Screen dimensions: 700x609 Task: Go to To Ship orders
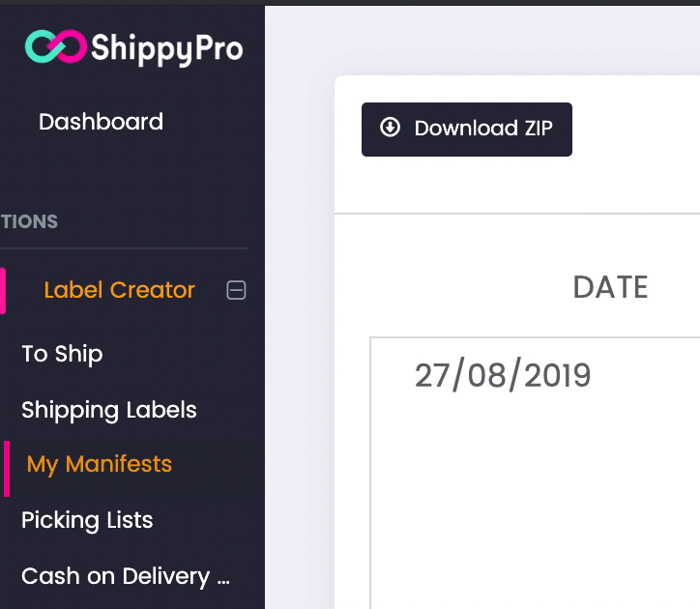click(x=62, y=354)
